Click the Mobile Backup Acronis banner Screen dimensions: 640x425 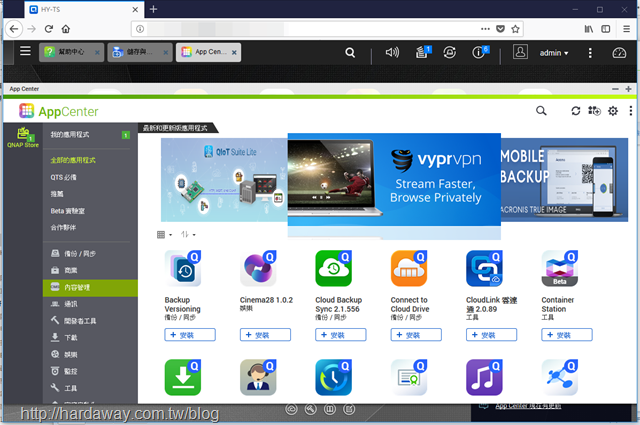564,180
